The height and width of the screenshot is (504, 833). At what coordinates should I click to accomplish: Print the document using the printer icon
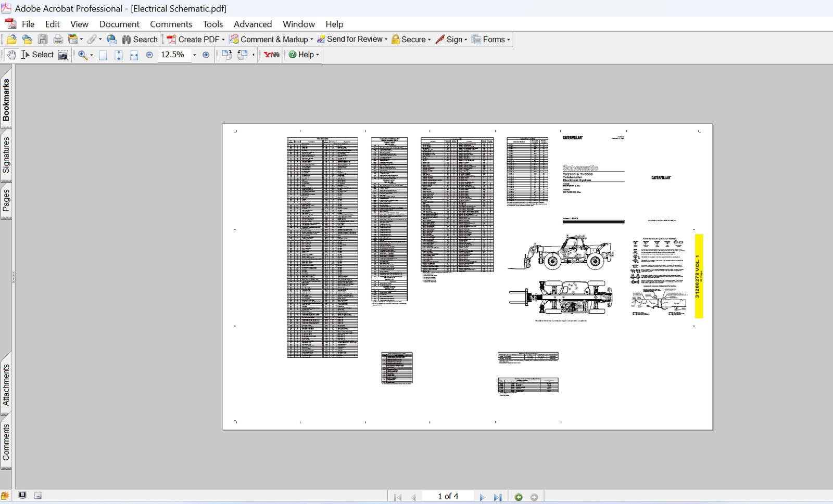[58, 40]
